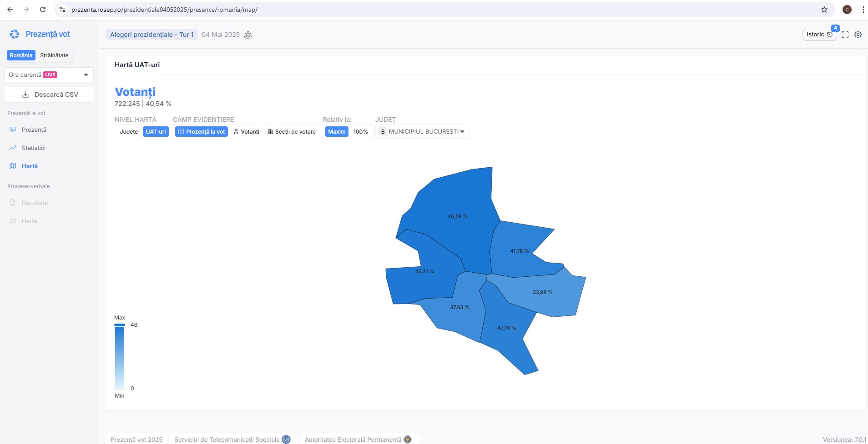
Task: Switch to Străinătate tab
Action: 54,55
